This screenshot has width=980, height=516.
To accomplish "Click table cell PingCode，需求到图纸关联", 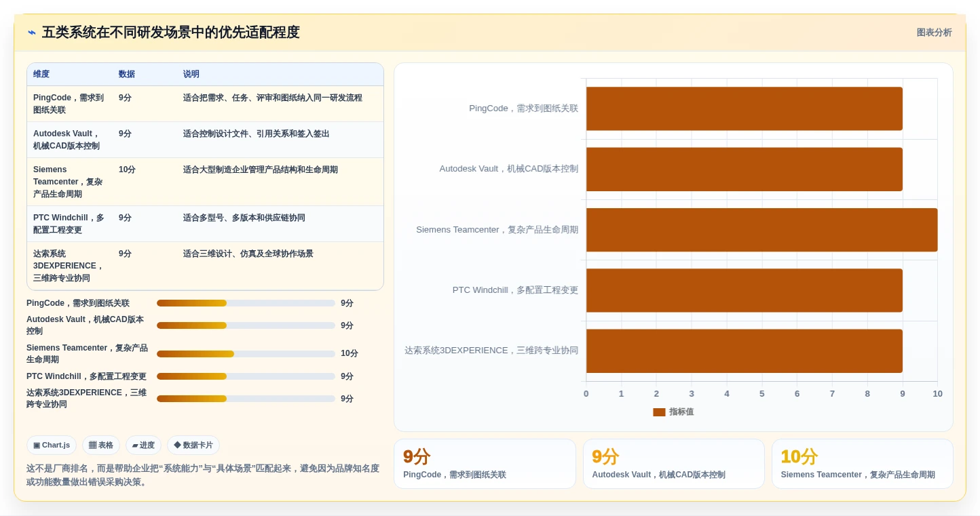I will click(69, 104).
